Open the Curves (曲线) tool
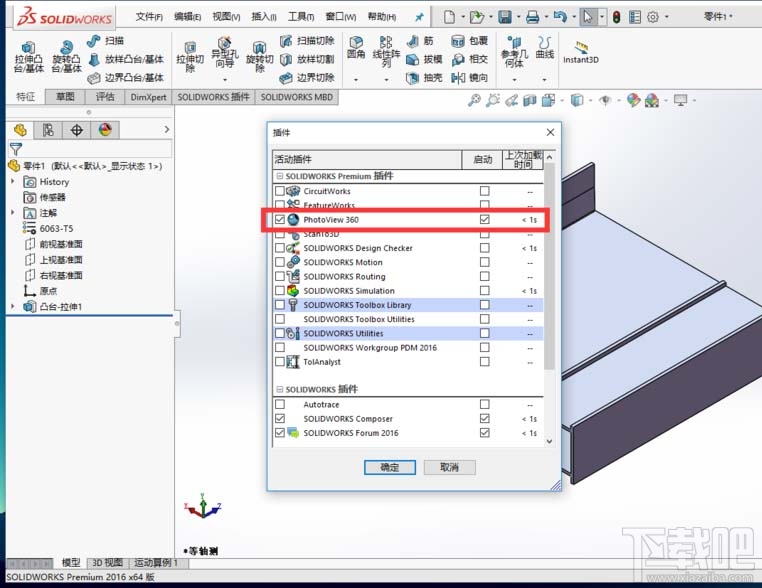The width and height of the screenshot is (762, 588). point(544,48)
